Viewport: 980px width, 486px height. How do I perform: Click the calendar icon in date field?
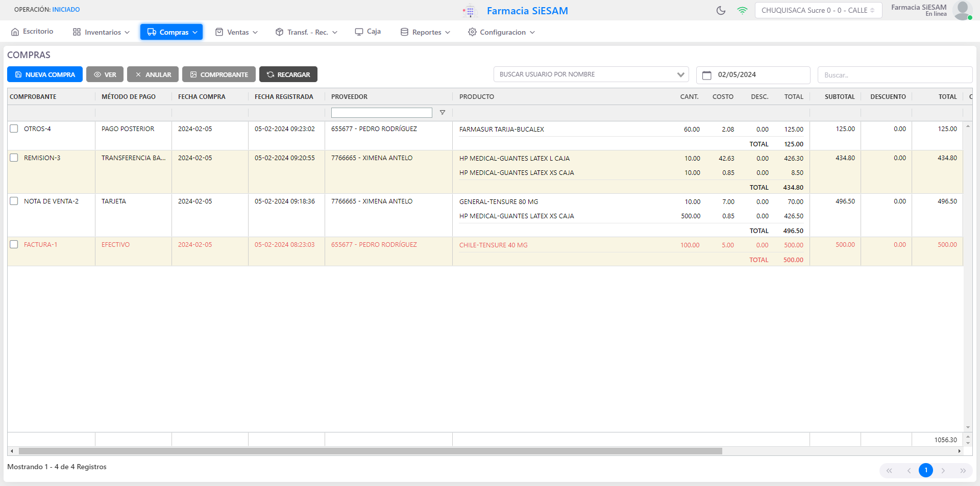(x=707, y=75)
